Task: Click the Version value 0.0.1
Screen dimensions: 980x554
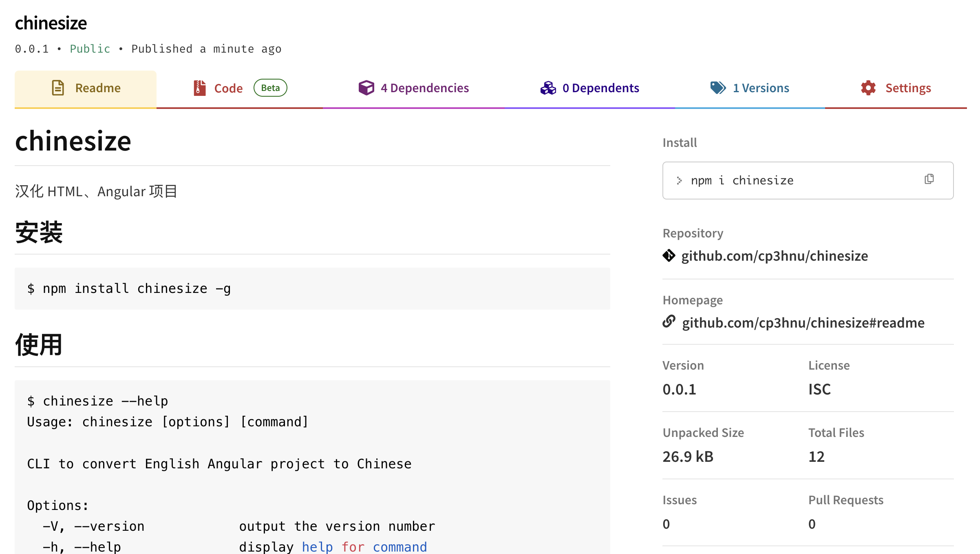Action: click(x=679, y=389)
